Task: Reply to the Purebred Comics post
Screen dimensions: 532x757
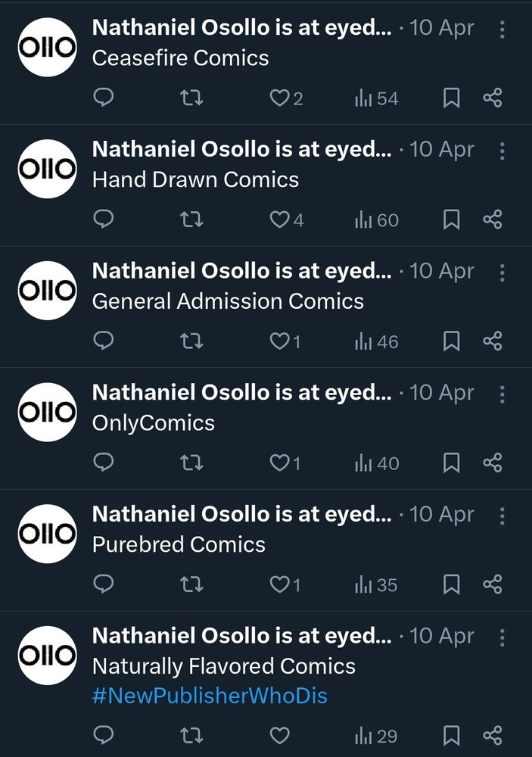Action: coord(104,584)
